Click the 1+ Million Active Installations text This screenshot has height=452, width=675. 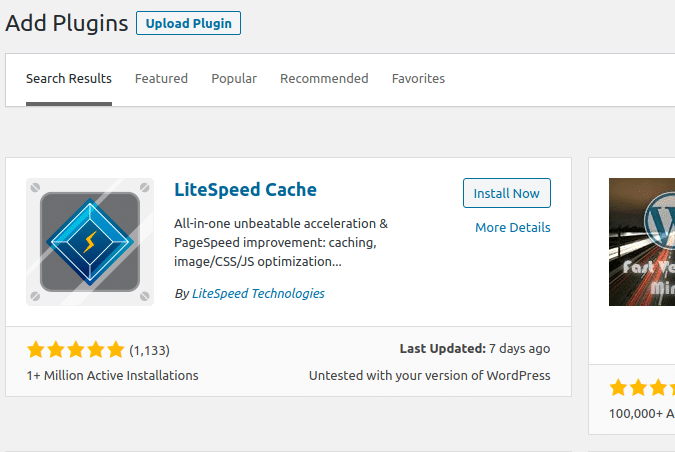point(112,376)
